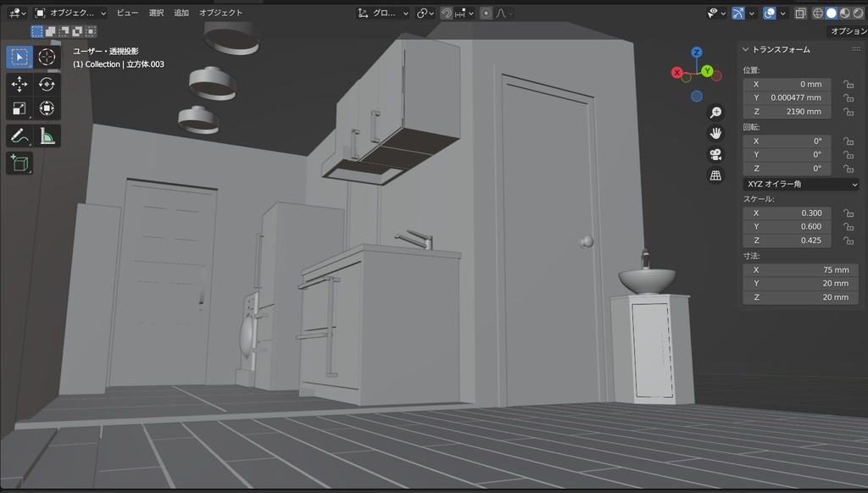The width and height of the screenshot is (868, 493).
Task: Open the XYZ オイラー角 rotation mode dropdown
Action: (800, 183)
